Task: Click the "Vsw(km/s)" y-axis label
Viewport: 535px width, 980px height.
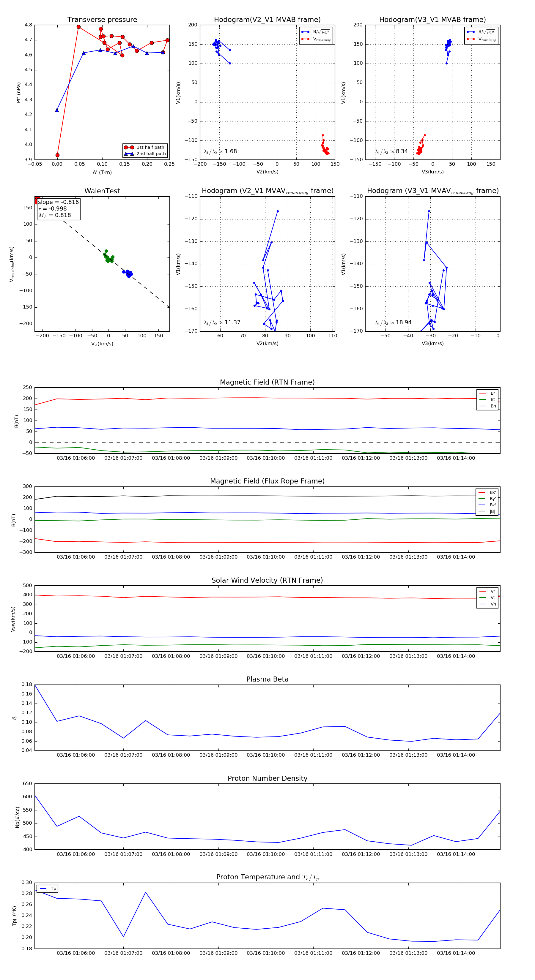Action: pos(13,619)
